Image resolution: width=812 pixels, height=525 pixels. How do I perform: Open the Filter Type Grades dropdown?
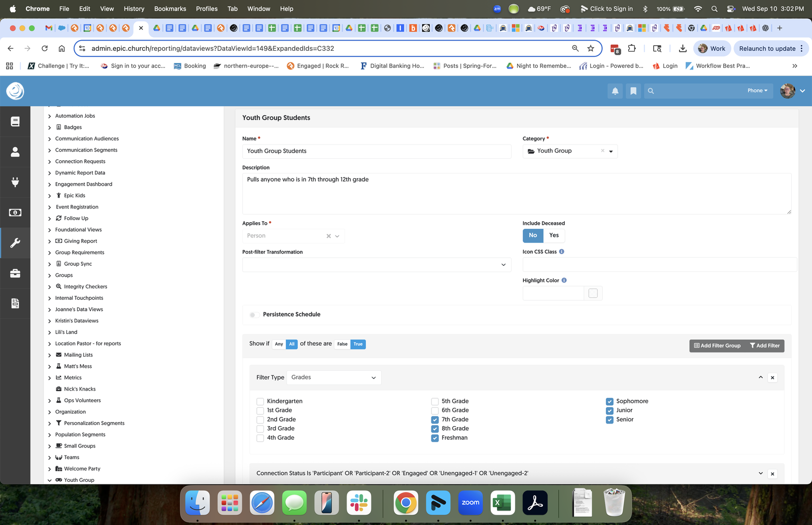(x=333, y=377)
